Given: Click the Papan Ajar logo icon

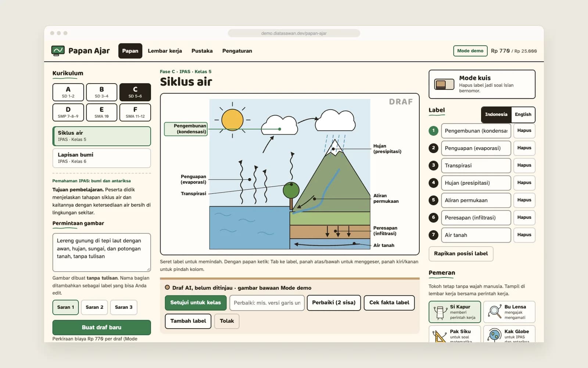Looking at the screenshot, I should pyautogui.click(x=58, y=51).
